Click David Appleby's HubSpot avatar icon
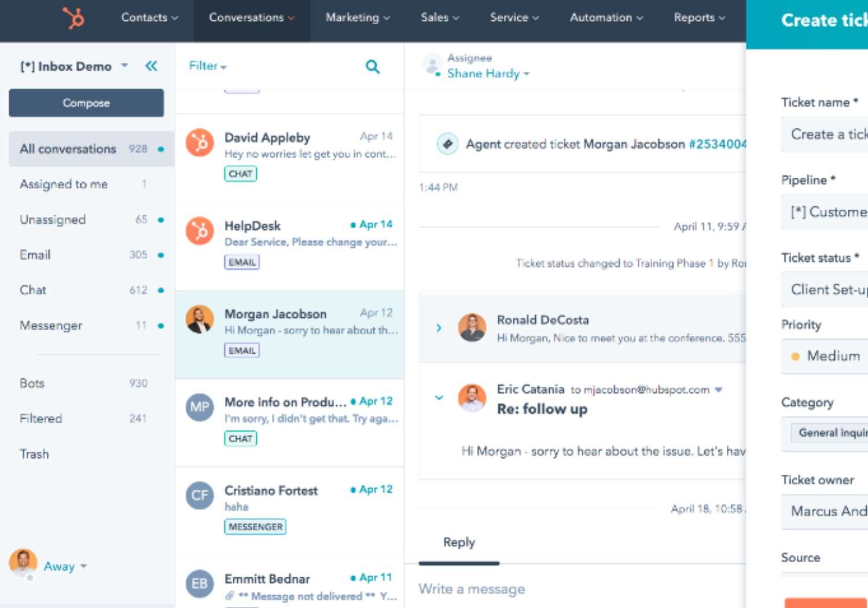Image resolution: width=868 pixels, height=608 pixels. pos(200,142)
